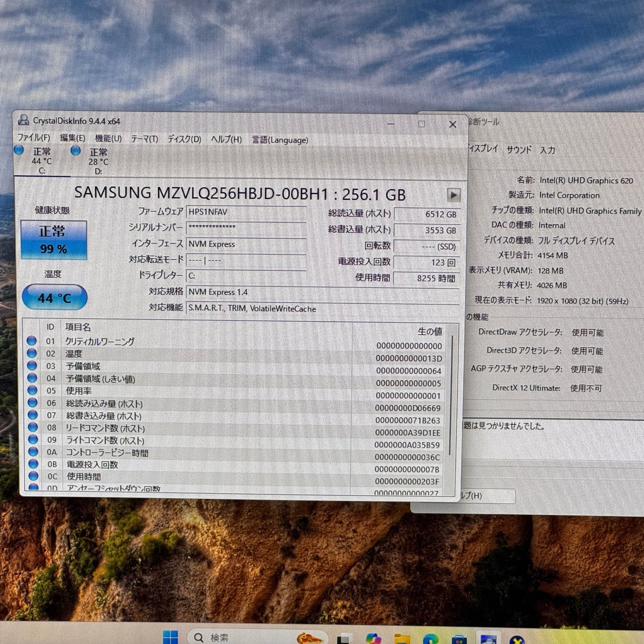Click the power on count 123 回 value
This screenshot has width=644, height=644.
(x=427, y=263)
